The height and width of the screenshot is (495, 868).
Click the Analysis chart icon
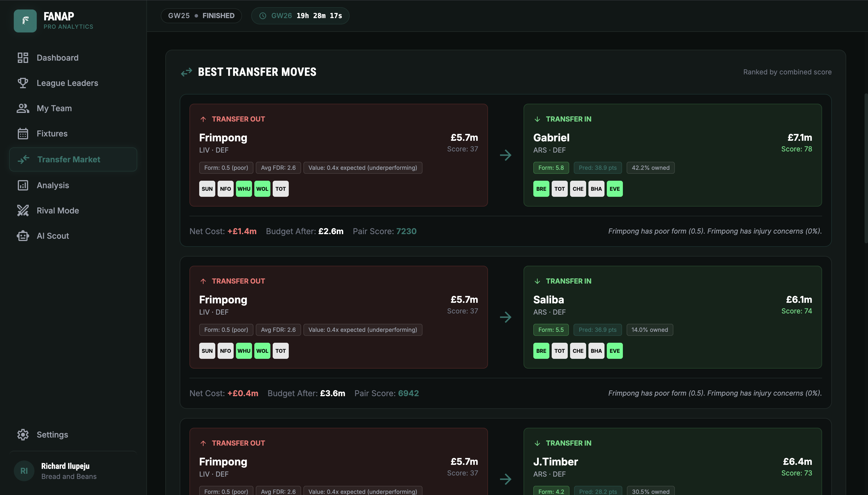(23, 185)
